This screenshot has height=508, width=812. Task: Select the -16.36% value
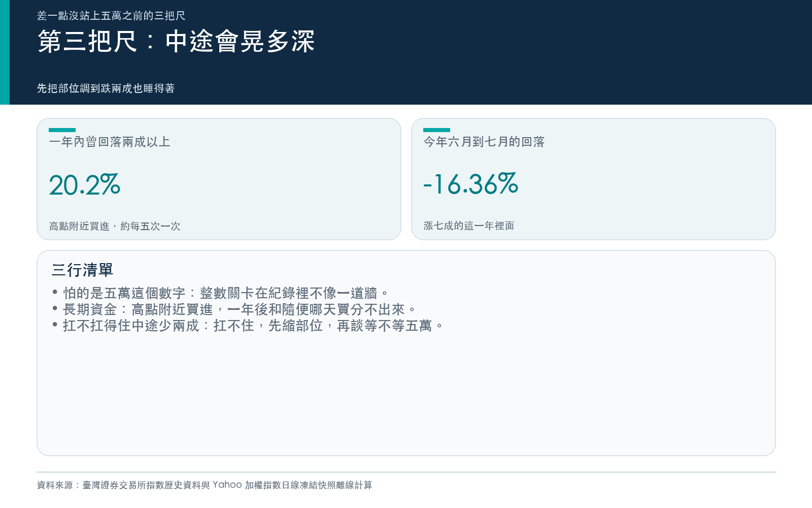coord(471,184)
